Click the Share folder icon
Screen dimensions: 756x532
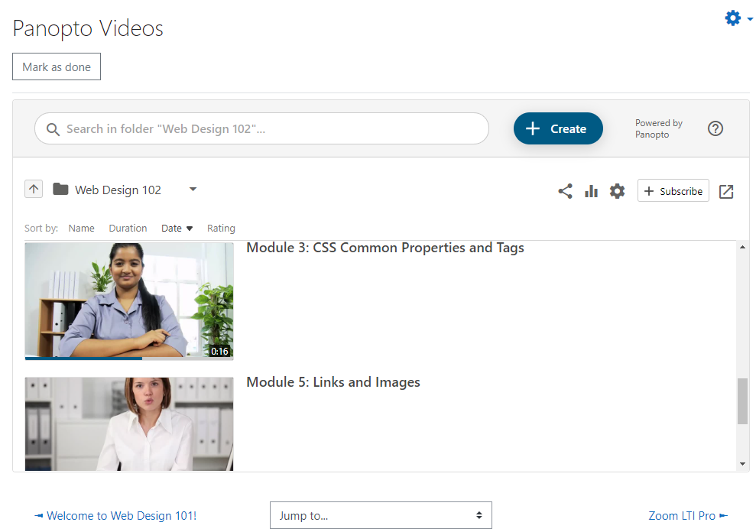coord(565,192)
